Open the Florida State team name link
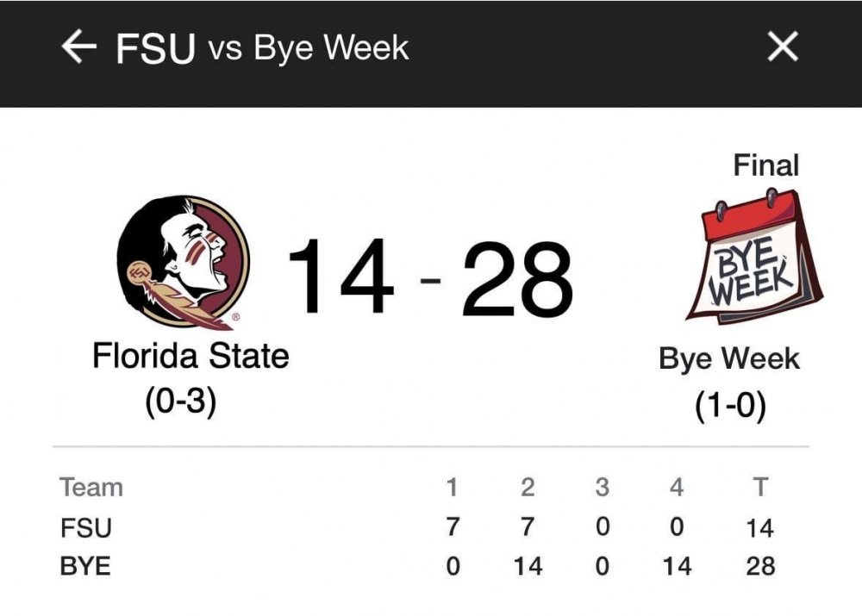Image resolution: width=862 pixels, height=616 pixels. pyautogui.click(x=191, y=356)
